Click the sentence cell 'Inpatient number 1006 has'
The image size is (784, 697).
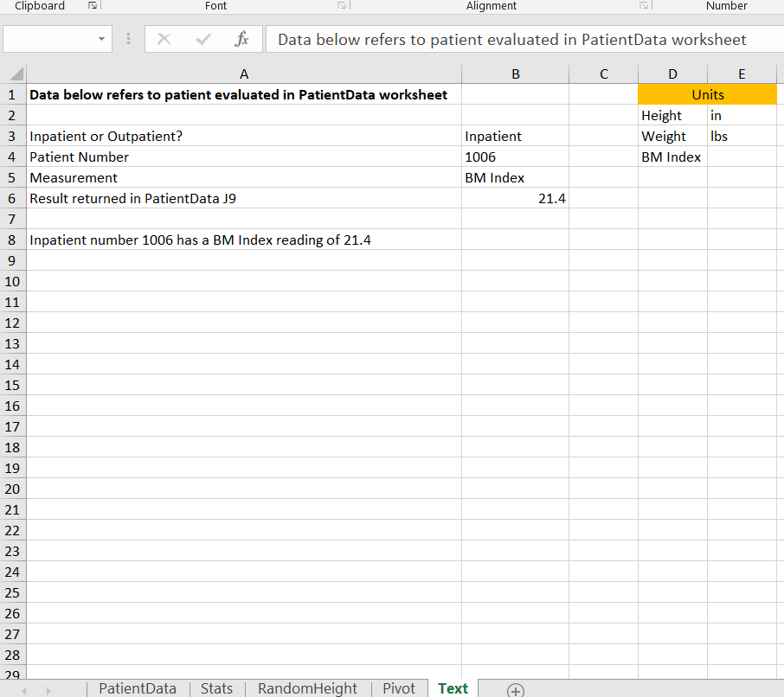click(244, 240)
